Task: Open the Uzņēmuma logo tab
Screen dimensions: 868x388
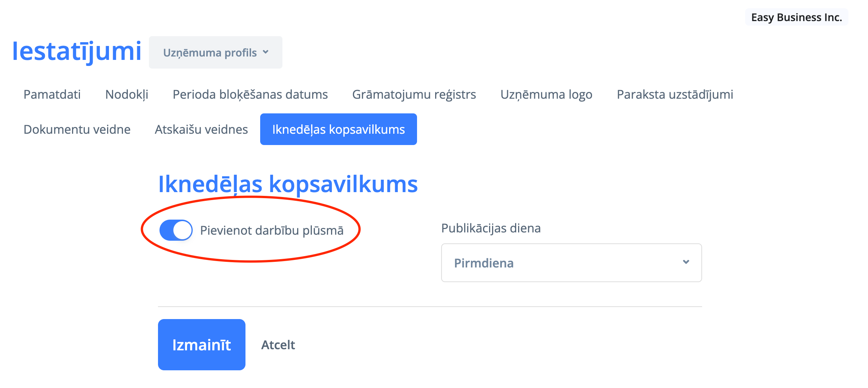Action: tap(546, 95)
